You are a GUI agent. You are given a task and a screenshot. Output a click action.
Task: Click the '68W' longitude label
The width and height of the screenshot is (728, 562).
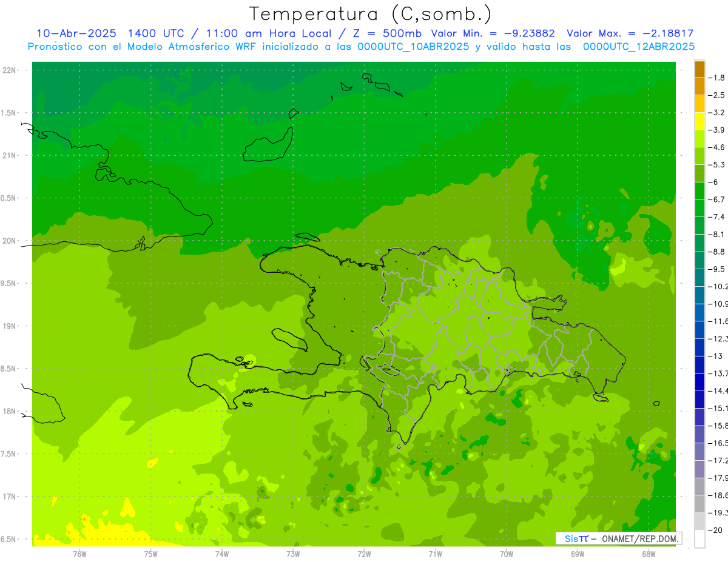pyautogui.click(x=649, y=554)
